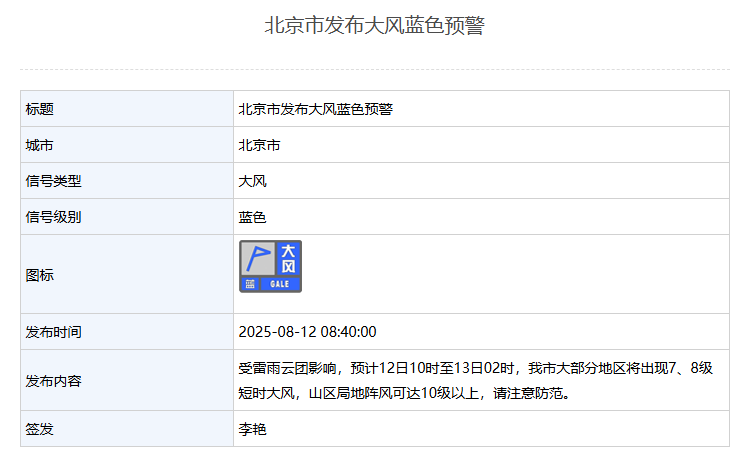Screen dimensions: 744x455
Task: Click the page heading 北京市发布大风蓝色预警
Action: [374, 25]
